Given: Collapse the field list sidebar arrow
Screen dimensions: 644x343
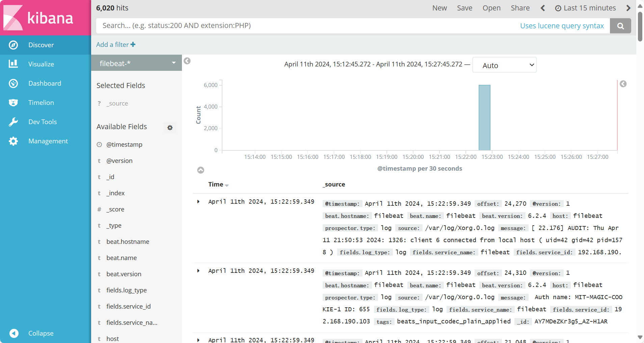Looking at the screenshot, I should tap(187, 61).
